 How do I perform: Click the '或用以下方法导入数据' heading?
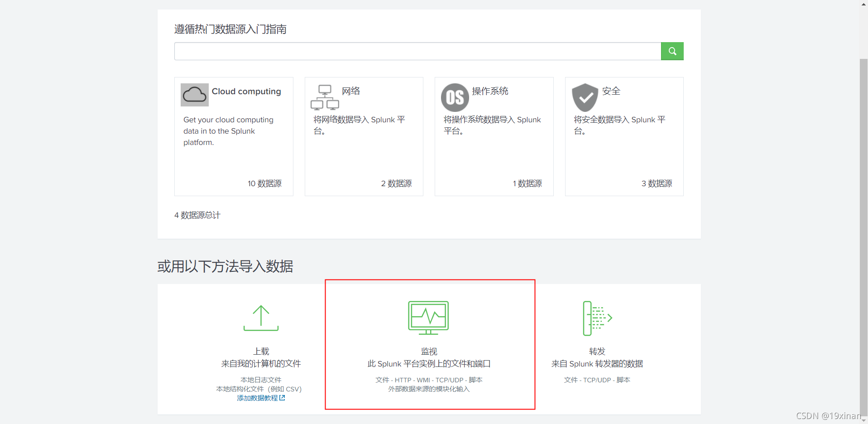[x=225, y=266]
